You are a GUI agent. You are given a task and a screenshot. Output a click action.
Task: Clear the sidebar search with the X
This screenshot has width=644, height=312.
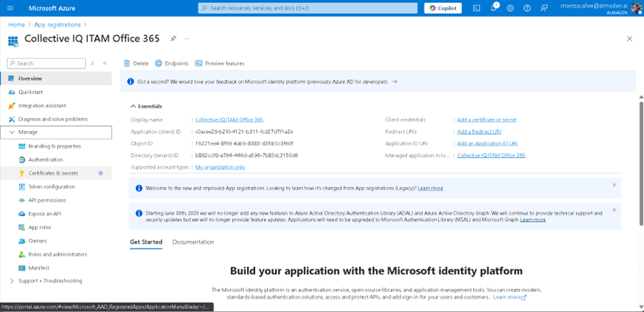tap(92, 63)
